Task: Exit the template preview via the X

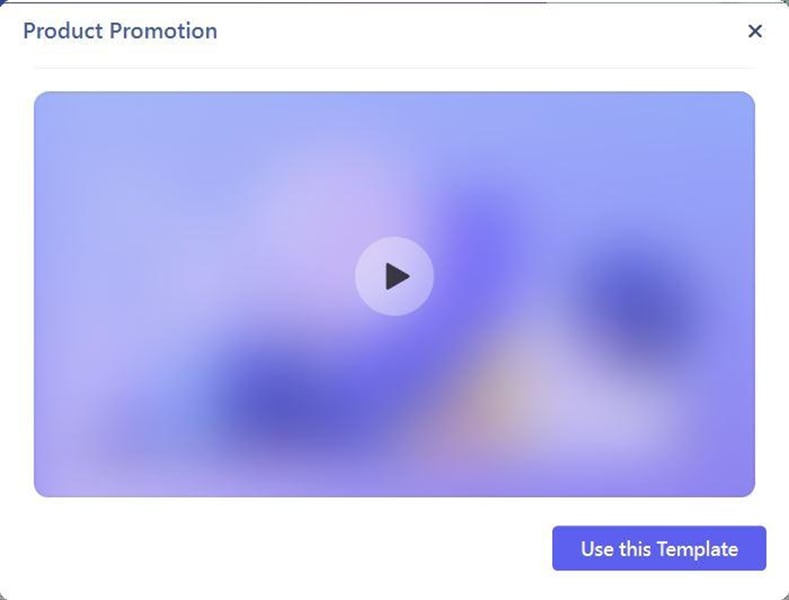Action: coord(754,31)
